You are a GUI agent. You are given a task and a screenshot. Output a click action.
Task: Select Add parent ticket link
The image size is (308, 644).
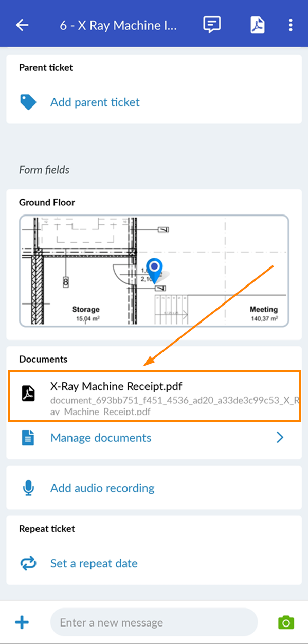pyautogui.click(x=95, y=102)
